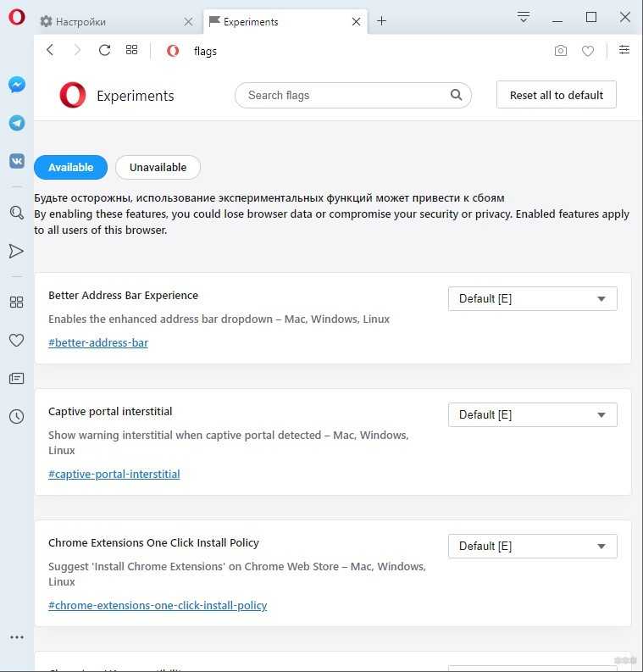Open Facebook Messenger in sidebar

(17, 85)
